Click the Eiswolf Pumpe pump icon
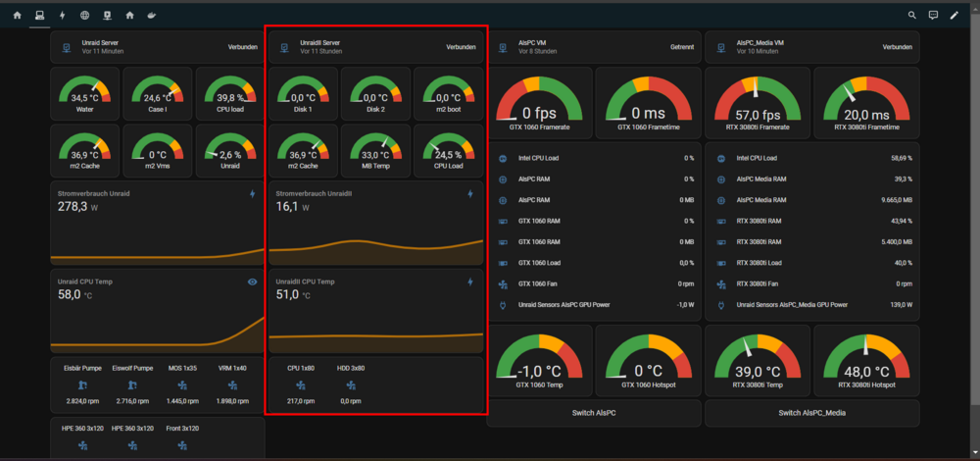The width and height of the screenshot is (980, 461). [132, 384]
